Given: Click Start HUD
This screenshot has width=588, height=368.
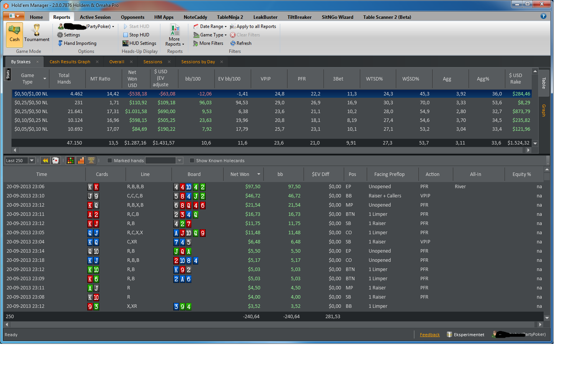Looking at the screenshot, I should click(x=136, y=26).
